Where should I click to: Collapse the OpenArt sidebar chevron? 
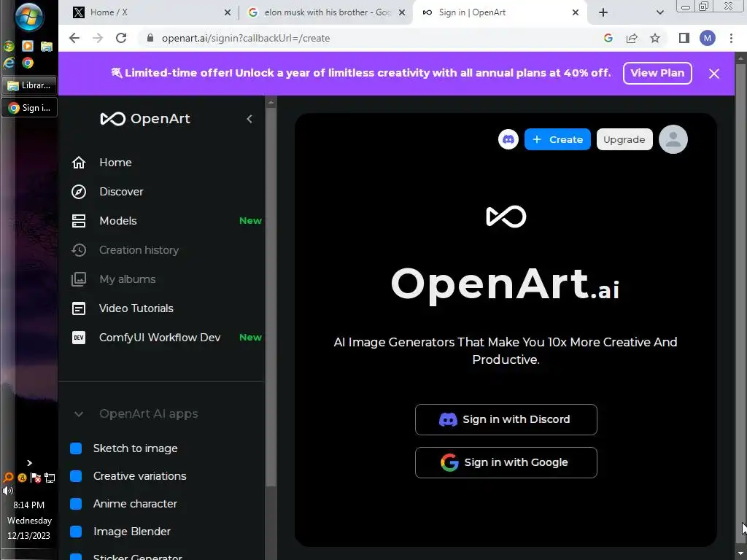point(249,119)
